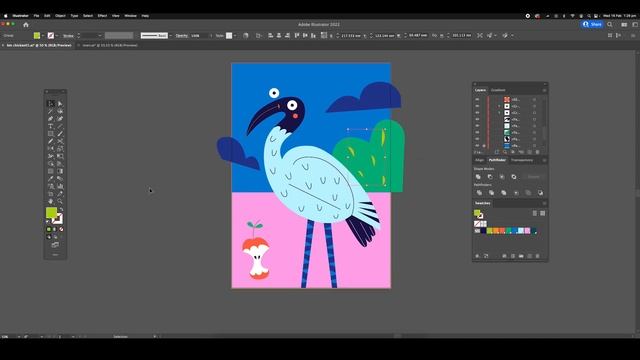
Task: Set the paint mode to Gradient in the toolbar
Action: point(55,229)
